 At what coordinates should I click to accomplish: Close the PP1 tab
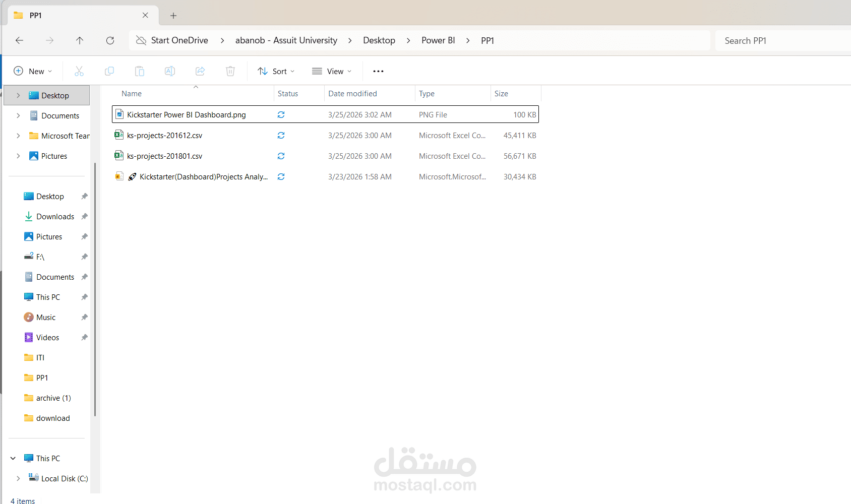pyautogui.click(x=145, y=15)
